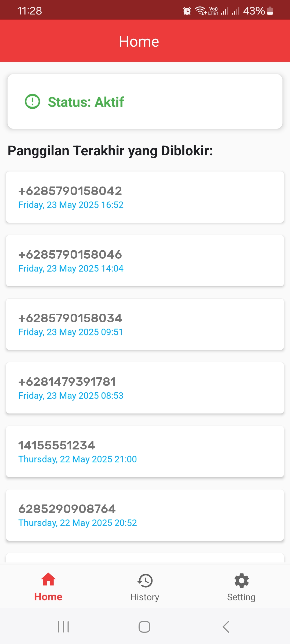Open the recent apps navigation icon

pyautogui.click(x=64, y=627)
